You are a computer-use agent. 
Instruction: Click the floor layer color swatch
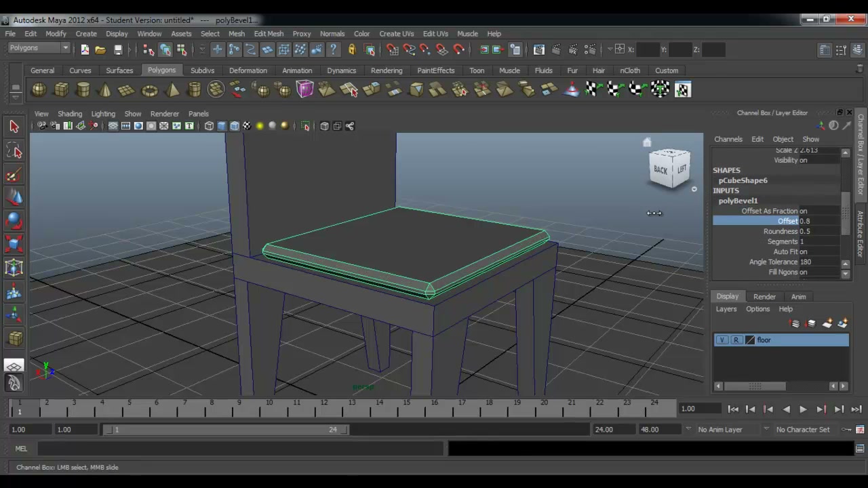(x=750, y=340)
